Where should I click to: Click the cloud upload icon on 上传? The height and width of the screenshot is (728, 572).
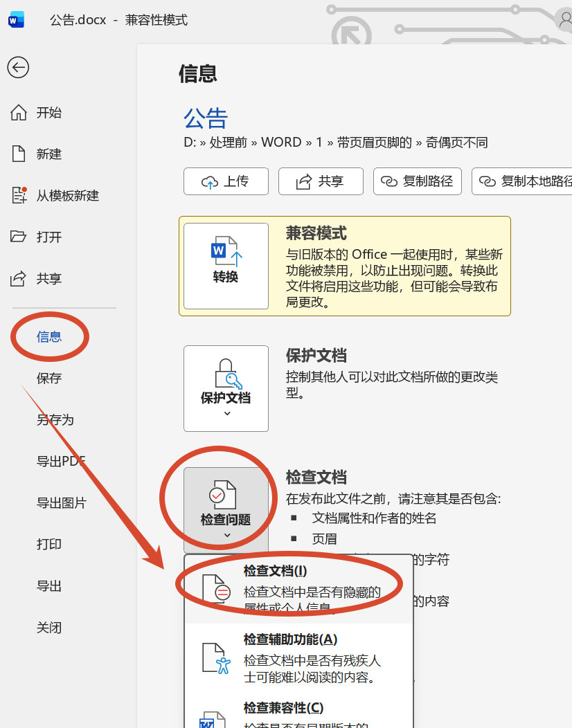[210, 182]
